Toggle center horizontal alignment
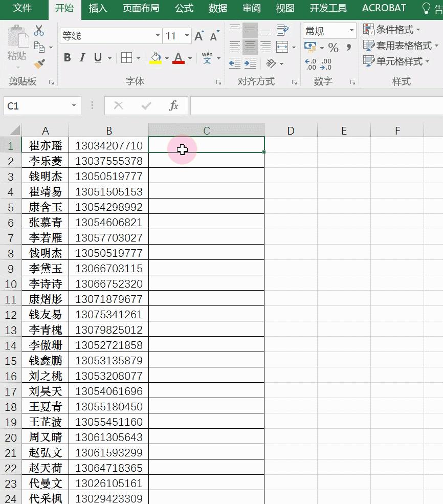Image resolution: width=443 pixels, height=504 pixels. pos(250,47)
